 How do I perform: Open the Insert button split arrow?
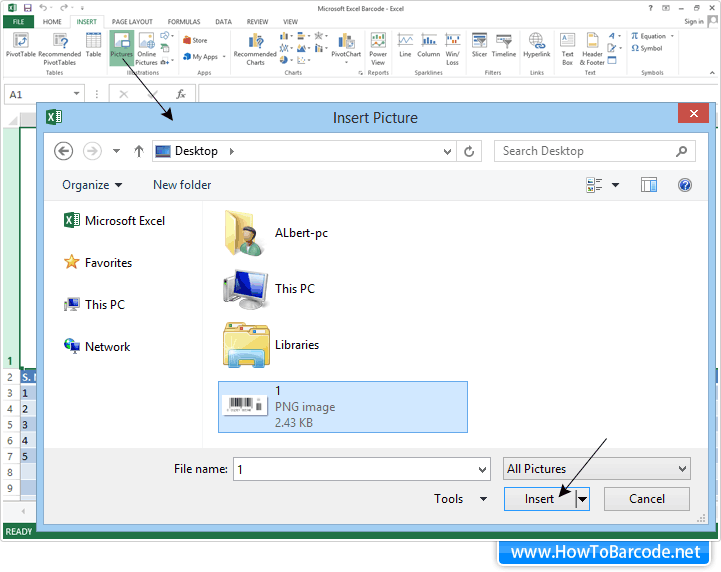coord(583,499)
